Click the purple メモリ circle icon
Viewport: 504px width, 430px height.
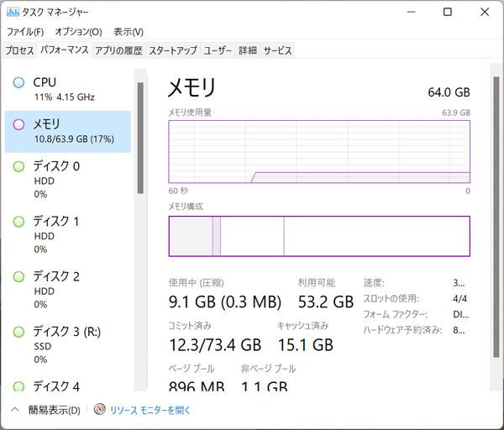click(18, 124)
